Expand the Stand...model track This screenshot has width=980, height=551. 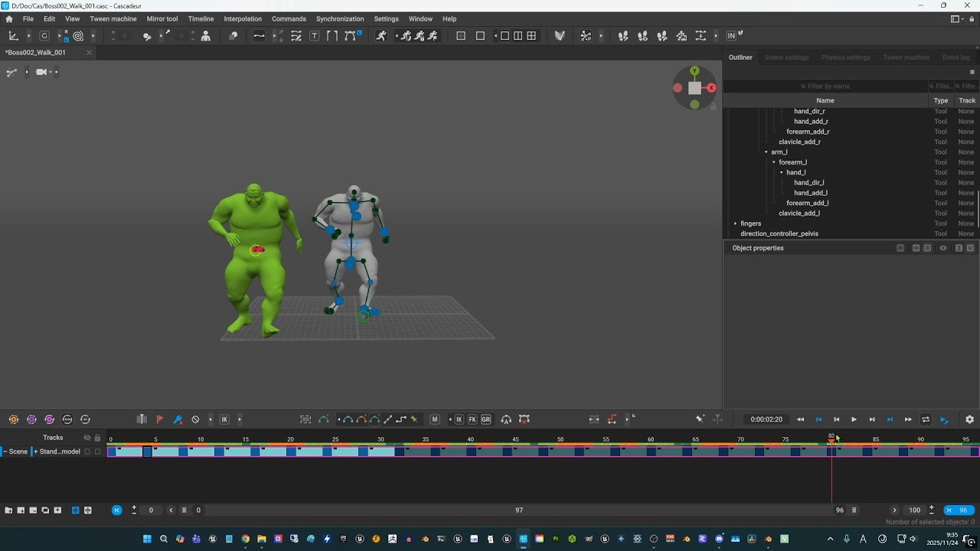pos(35,452)
